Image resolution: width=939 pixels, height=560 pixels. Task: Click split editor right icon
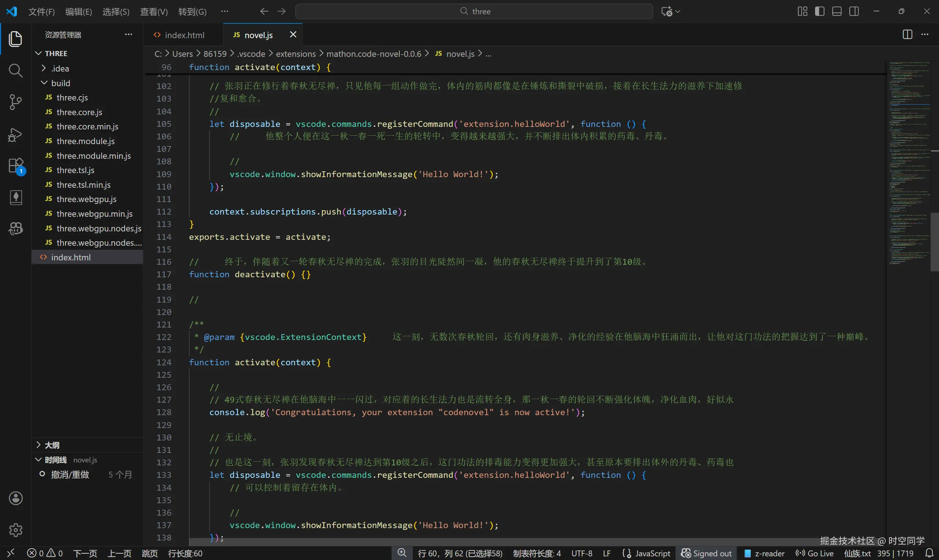(907, 35)
